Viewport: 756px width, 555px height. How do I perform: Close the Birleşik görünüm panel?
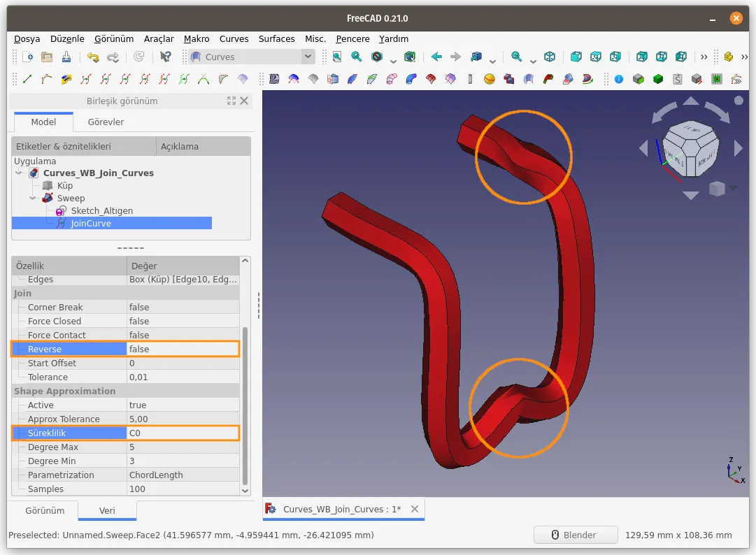click(x=244, y=101)
